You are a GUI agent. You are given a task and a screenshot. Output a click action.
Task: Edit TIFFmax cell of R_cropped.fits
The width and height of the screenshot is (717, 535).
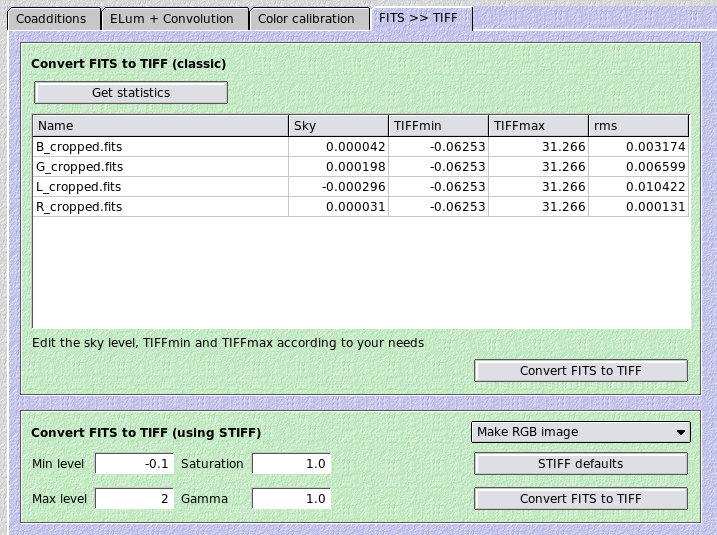pos(538,207)
